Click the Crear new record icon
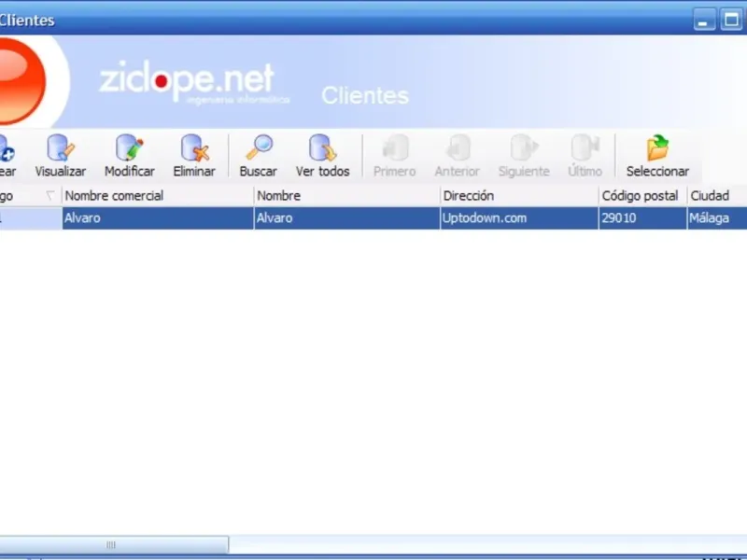Image resolution: width=747 pixels, height=560 pixels. [7, 148]
